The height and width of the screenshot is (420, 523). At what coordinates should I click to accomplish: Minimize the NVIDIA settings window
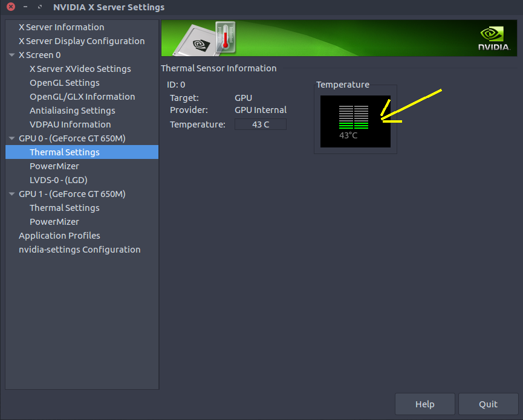pyautogui.click(x=25, y=7)
